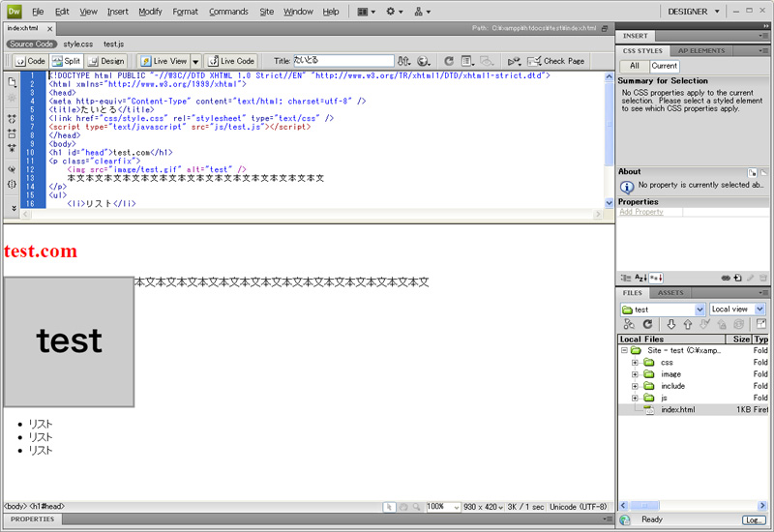
Task: Click New CSS Rule icon
Action: (x=737, y=278)
